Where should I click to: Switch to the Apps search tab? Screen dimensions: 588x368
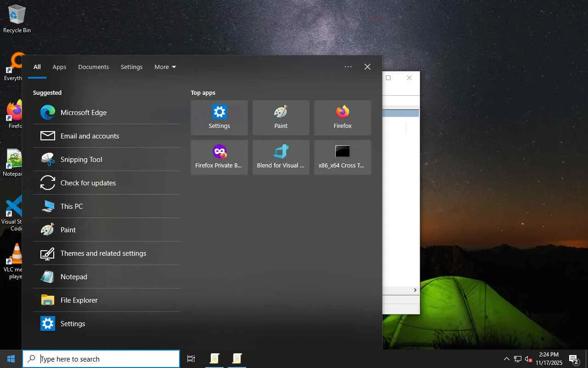point(59,67)
